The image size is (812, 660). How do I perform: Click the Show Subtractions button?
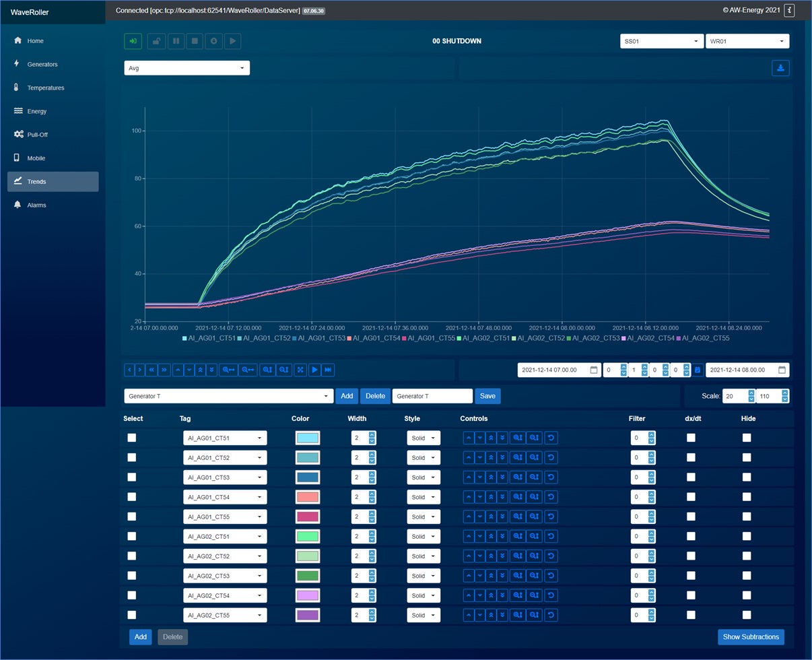pos(751,636)
